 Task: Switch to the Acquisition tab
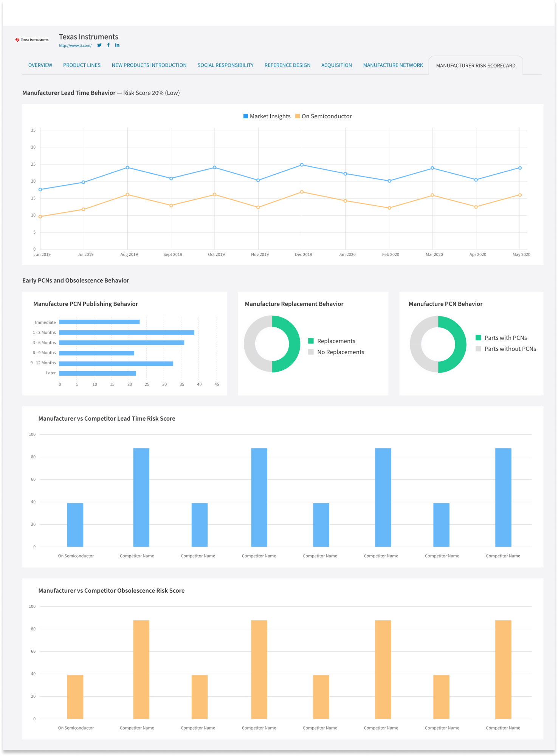tap(336, 65)
